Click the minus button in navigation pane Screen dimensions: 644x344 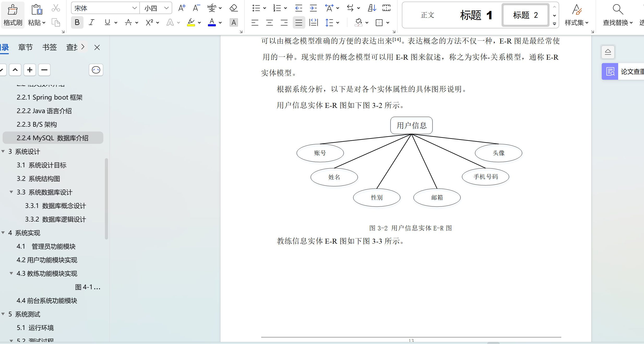(44, 70)
